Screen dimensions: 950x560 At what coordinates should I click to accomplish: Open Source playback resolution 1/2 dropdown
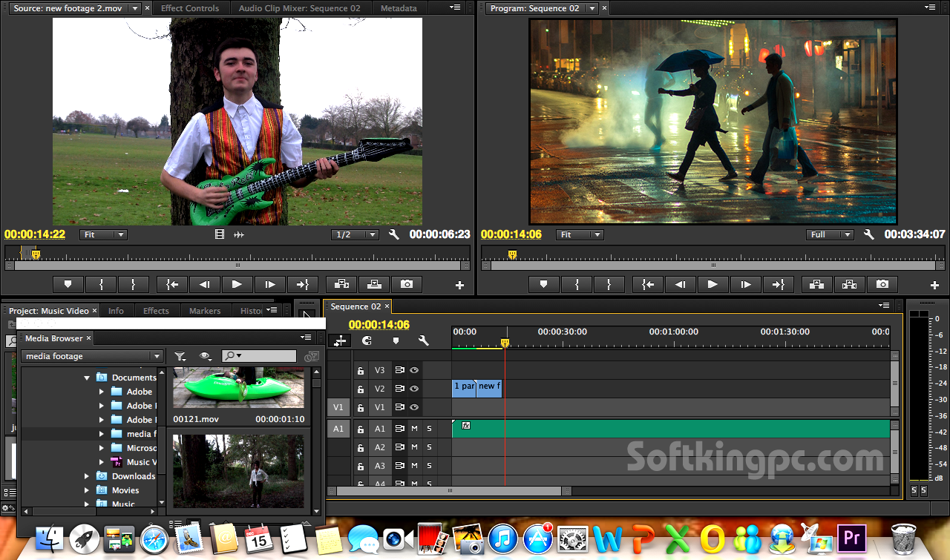click(355, 234)
